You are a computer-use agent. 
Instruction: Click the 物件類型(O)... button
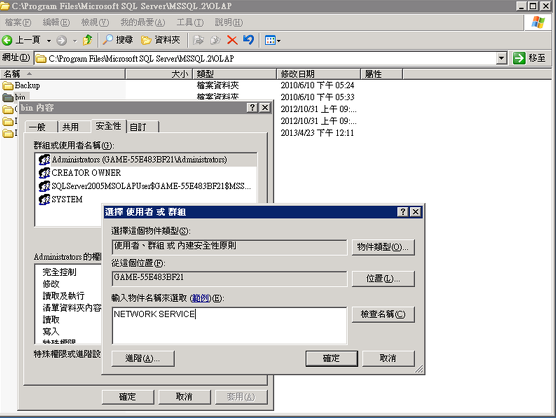click(383, 247)
